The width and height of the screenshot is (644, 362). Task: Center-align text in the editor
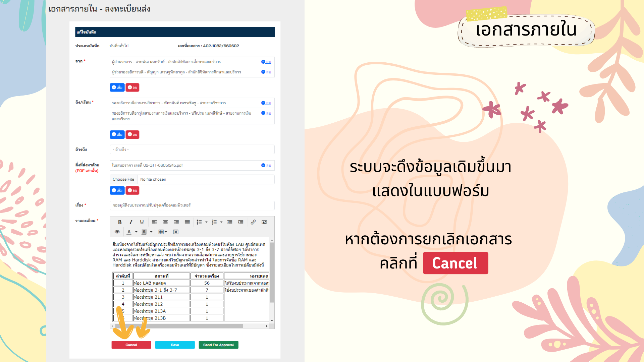(165, 222)
